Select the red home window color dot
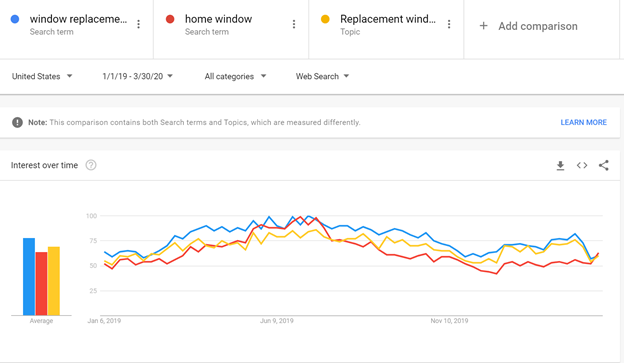The height and width of the screenshot is (363, 624). 170,19
